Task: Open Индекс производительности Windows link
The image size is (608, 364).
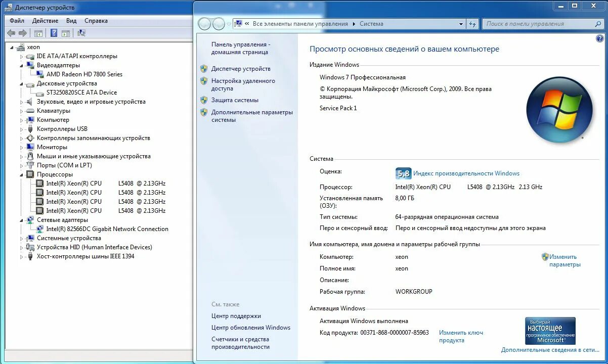Action: coord(466,173)
